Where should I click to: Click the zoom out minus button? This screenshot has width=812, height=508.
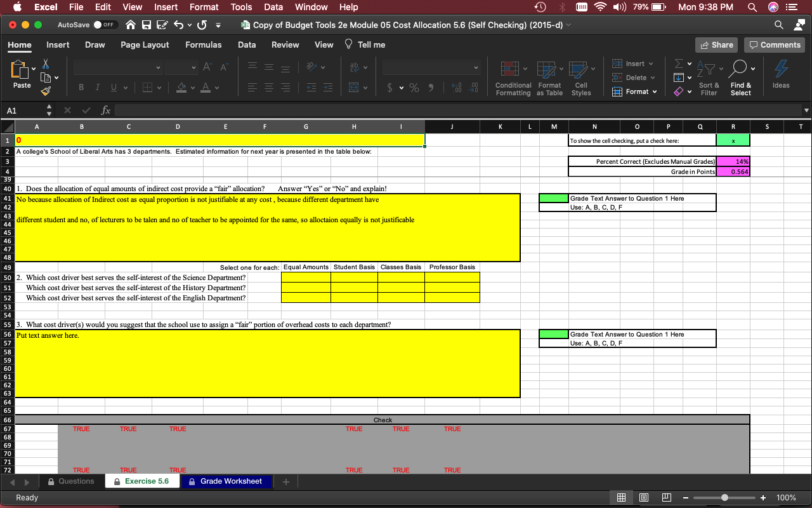pyautogui.click(x=686, y=498)
